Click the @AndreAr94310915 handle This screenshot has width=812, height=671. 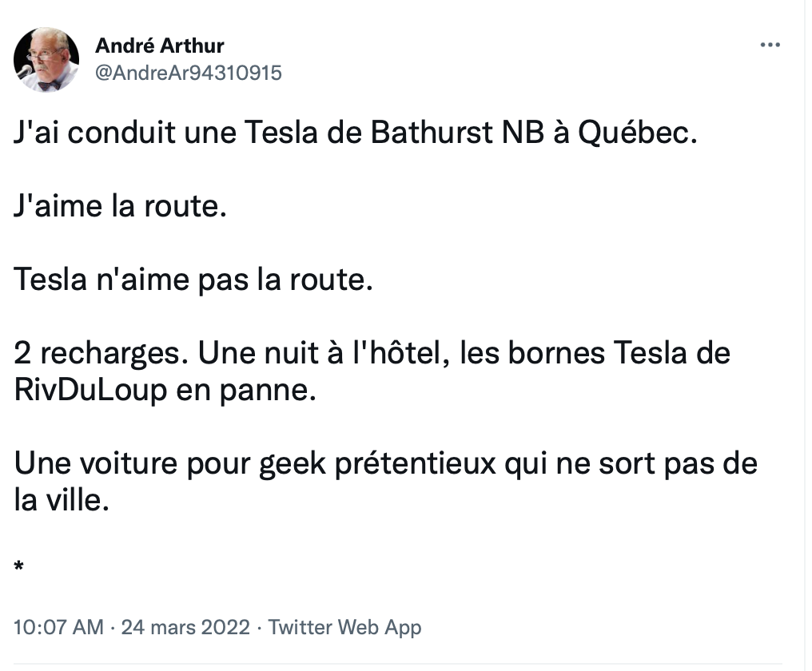tap(189, 73)
